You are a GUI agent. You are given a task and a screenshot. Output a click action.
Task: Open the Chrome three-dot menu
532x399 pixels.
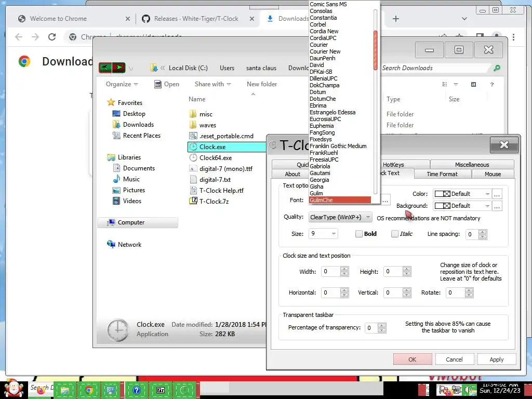coord(513,37)
